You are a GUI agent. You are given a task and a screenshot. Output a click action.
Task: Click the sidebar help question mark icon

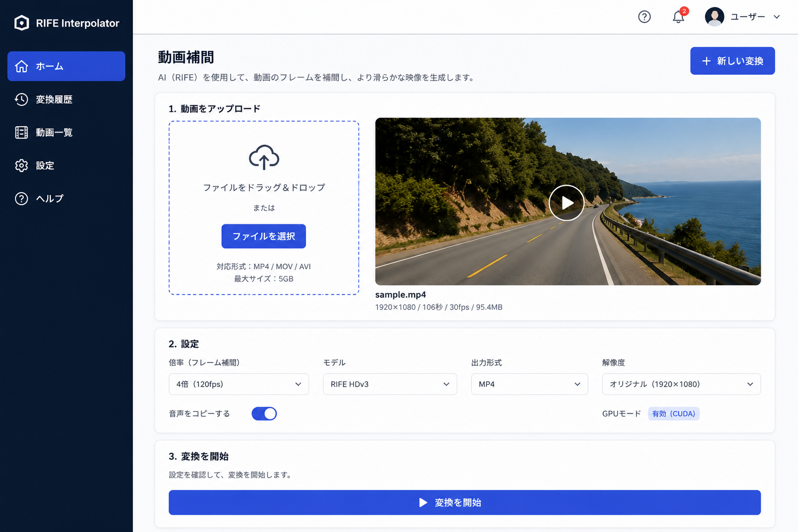point(21,198)
